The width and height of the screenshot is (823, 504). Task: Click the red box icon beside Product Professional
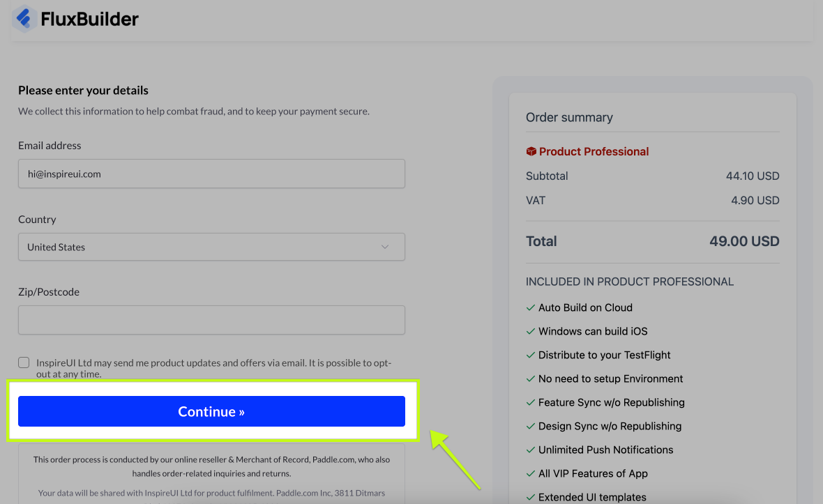coord(531,151)
